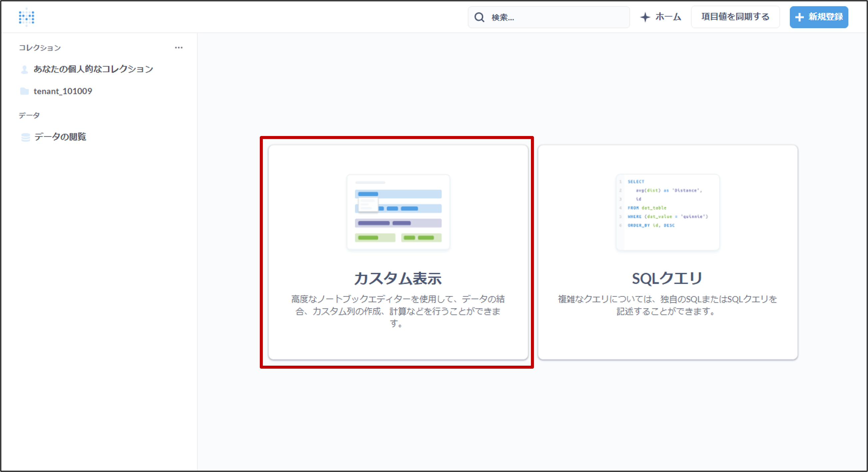Click the カスタム表示 notebook illustration

click(398, 212)
